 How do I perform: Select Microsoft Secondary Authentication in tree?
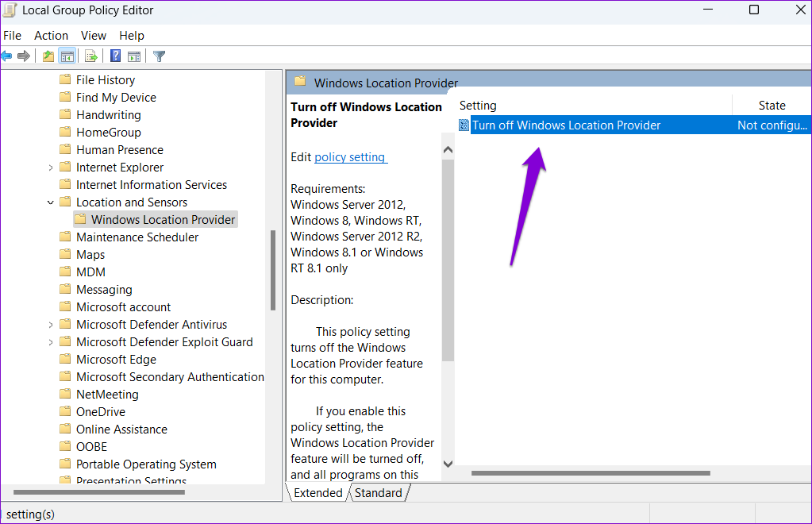[170, 377]
